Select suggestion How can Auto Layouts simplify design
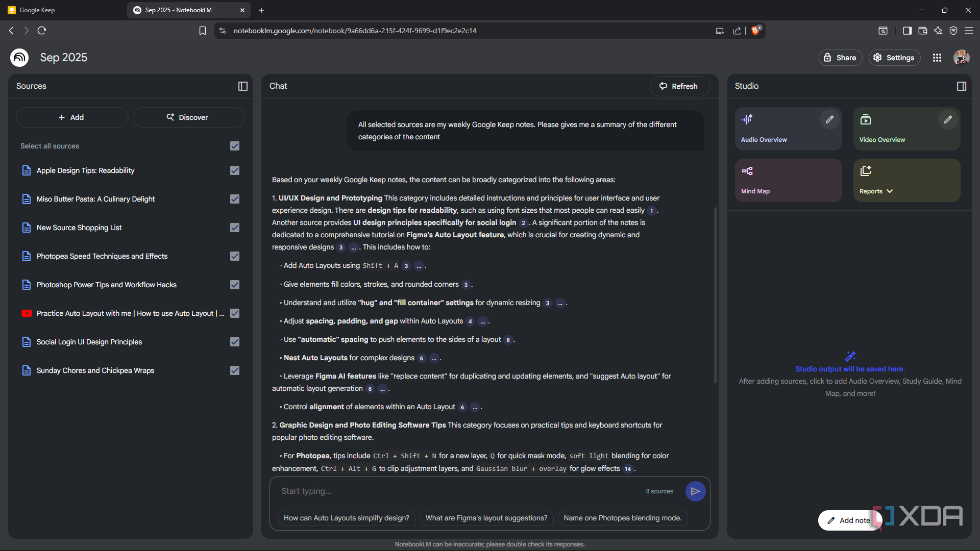The height and width of the screenshot is (551, 980). pyautogui.click(x=347, y=518)
